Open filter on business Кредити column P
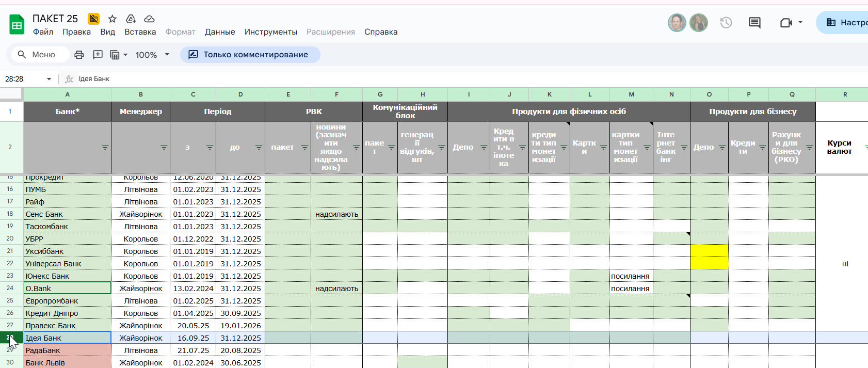This screenshot has width=868, height=368. 762,148
